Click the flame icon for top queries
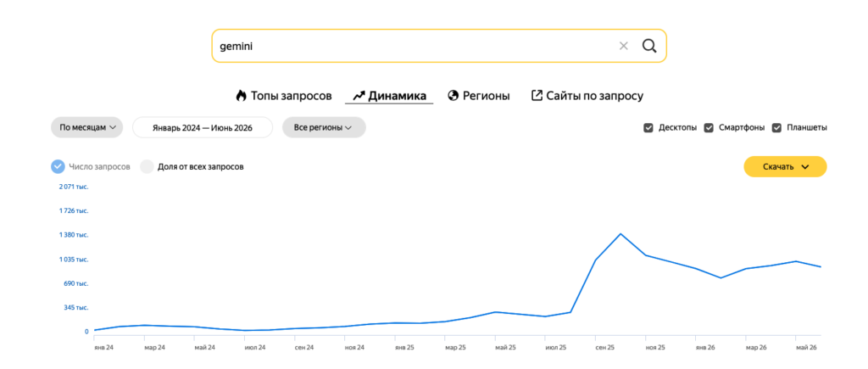This screenshot has height=369, width=868. point(240,96)
